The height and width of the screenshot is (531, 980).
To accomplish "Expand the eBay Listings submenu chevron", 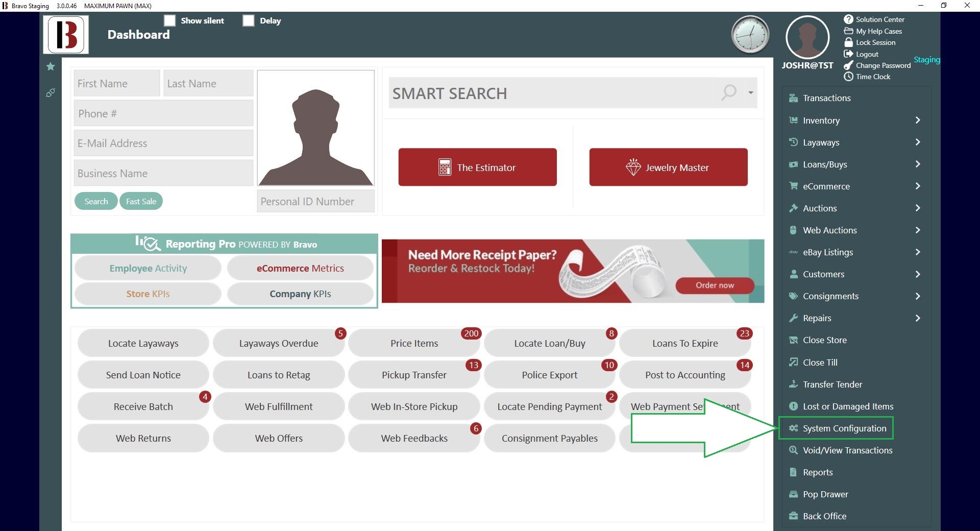I will (918, 252).
